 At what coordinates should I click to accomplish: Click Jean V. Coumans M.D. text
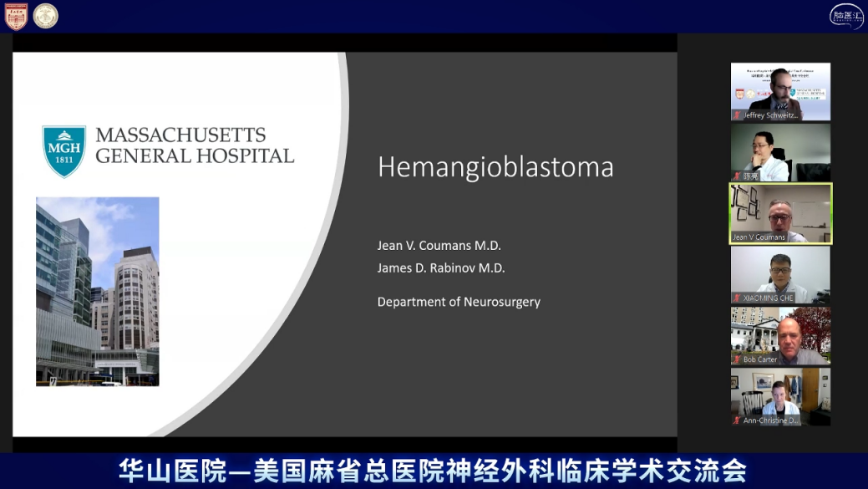[x=439, y=245]
